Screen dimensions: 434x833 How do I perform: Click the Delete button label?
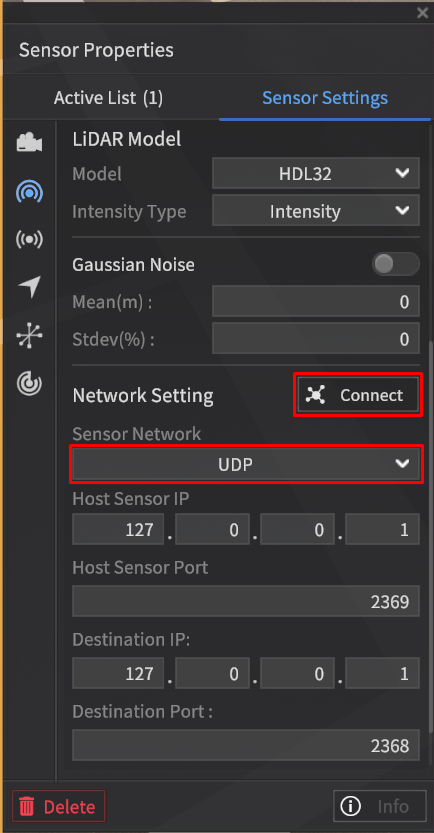pos(70,806)
